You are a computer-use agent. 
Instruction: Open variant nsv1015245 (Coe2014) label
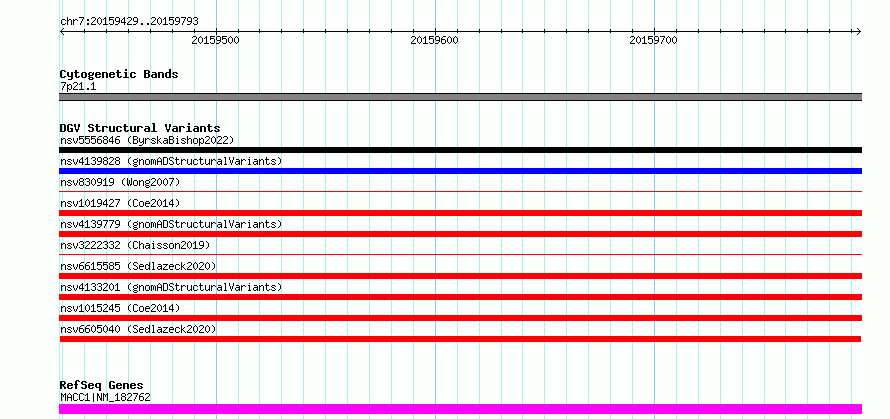pos(120,308)
